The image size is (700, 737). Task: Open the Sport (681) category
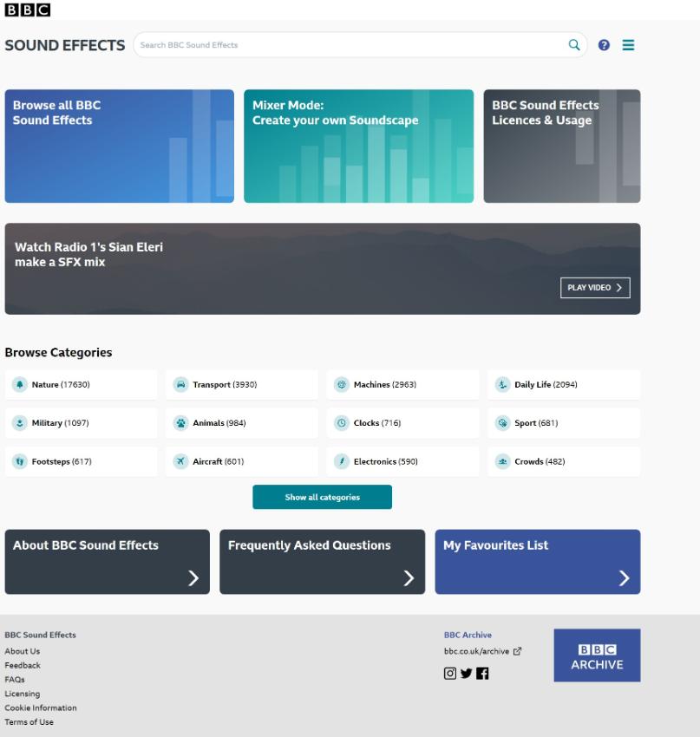pyautogui.click(x=564, y=423)
